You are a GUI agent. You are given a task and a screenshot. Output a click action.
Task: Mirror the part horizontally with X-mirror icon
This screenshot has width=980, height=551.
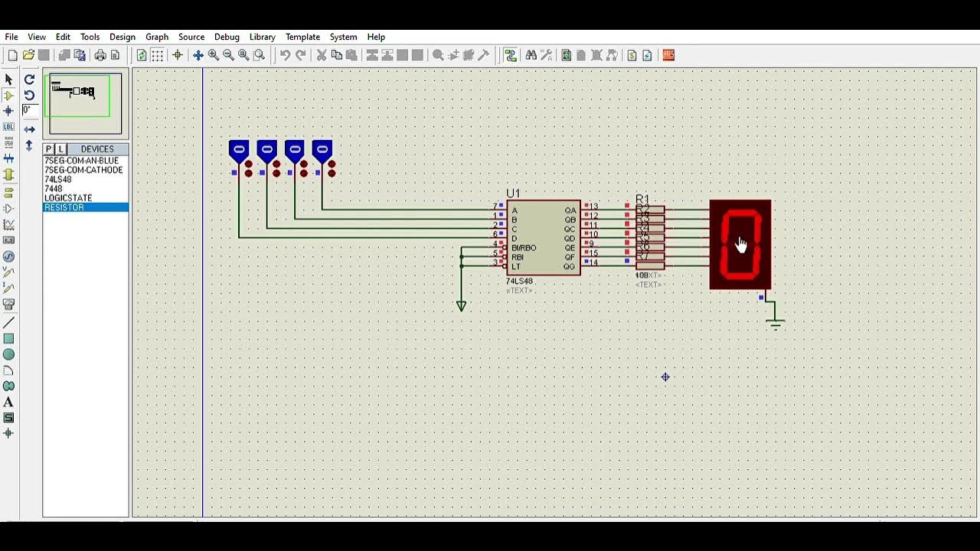[x=29, y=129]
